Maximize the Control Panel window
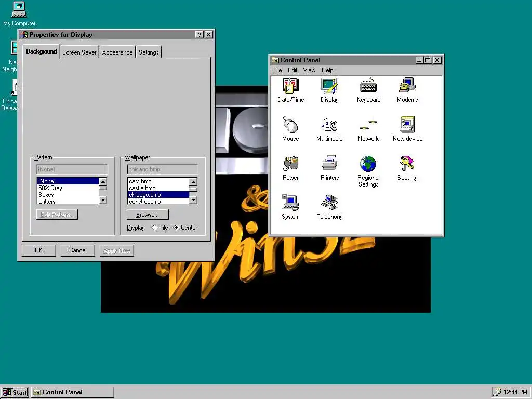This screenshot has height=399, width=532. click(x=428, y=60)
